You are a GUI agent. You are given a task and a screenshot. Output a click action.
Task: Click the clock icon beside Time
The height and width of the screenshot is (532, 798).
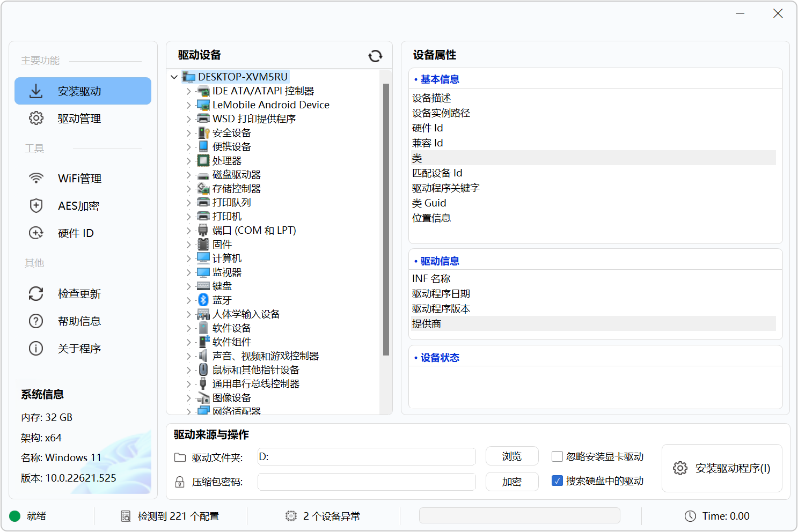click(690, 516)
